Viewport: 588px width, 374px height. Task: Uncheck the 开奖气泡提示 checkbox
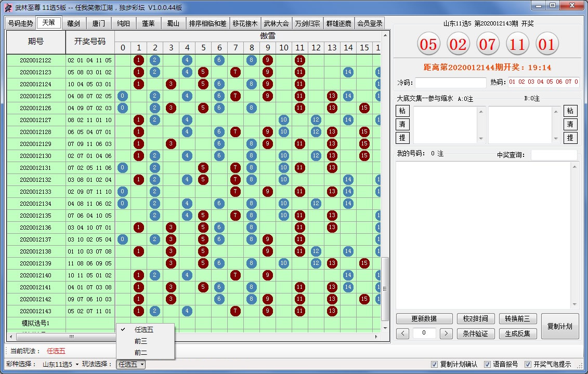528,365
